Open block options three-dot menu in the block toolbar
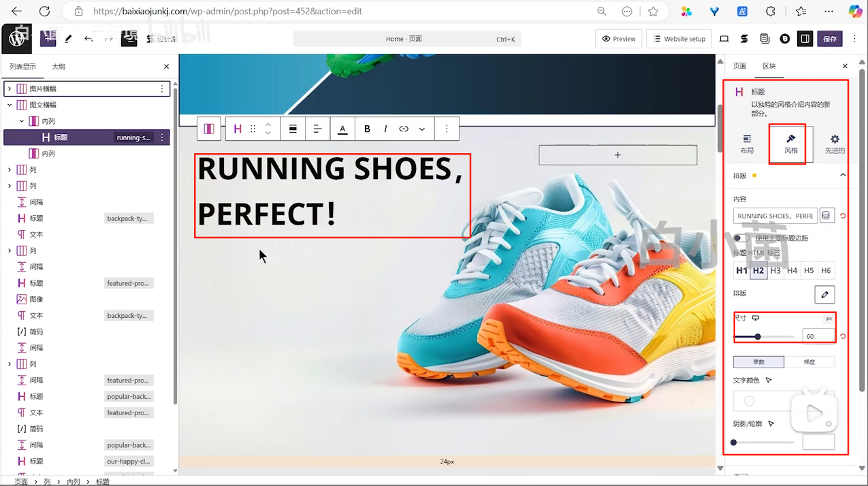Image resolution: width=868 pixels, height=486 pixels. pos(447,129)
